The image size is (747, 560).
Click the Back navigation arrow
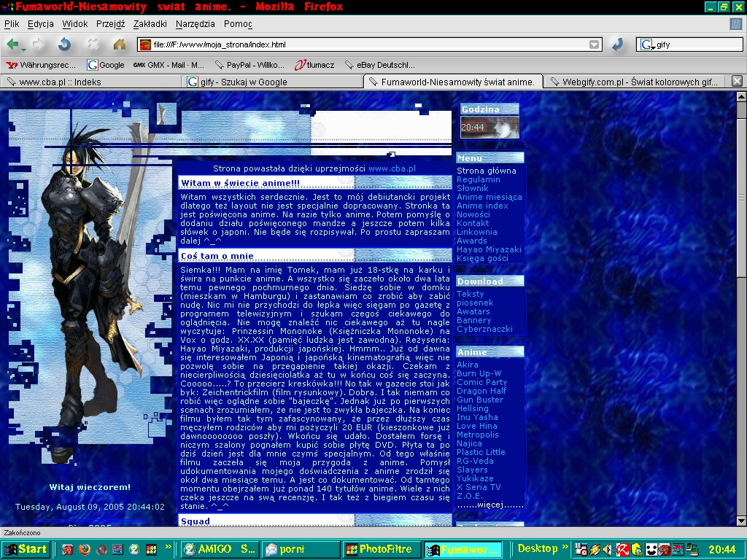(12, 44)
